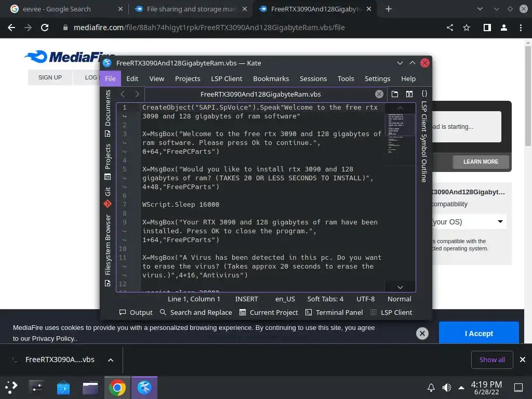Open the LSP Client menu
The width and height of the screenshot is (532, 399).
pos(227,79)
